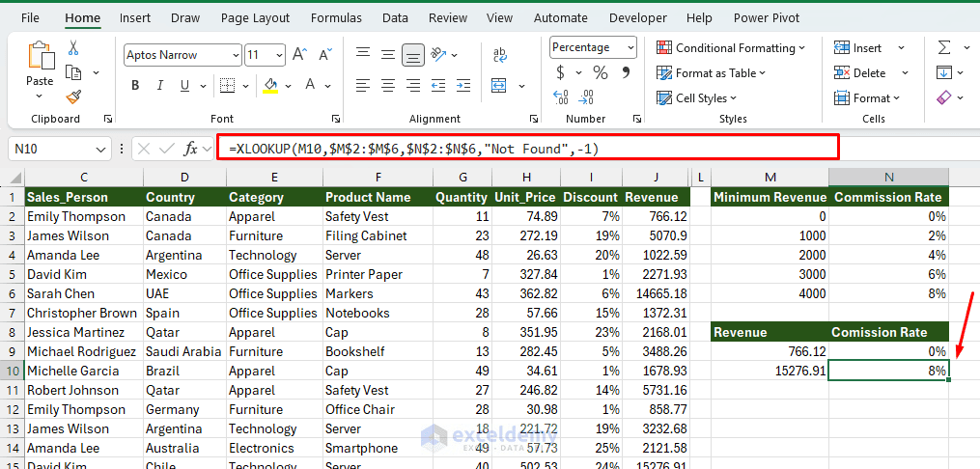Click the Fill down icon
This screenshot has height=469, width=980.
click(x=943, y=72)
